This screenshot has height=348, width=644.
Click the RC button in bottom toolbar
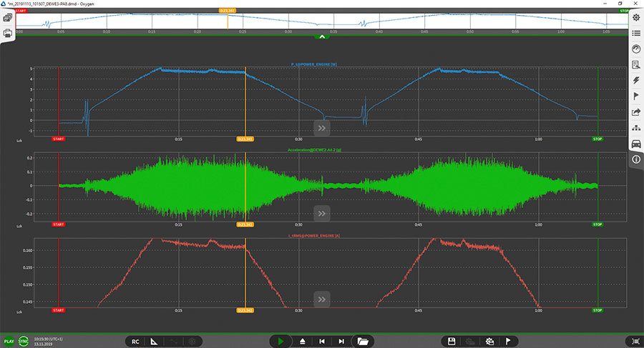coord(135,342)
